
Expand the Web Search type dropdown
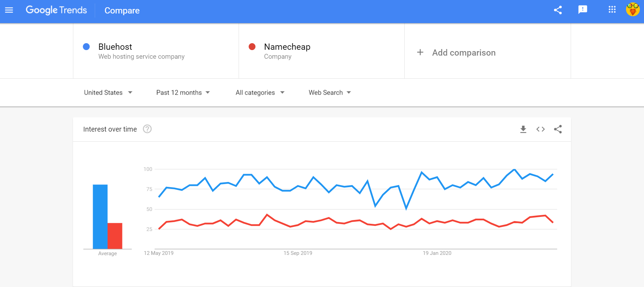330,93
